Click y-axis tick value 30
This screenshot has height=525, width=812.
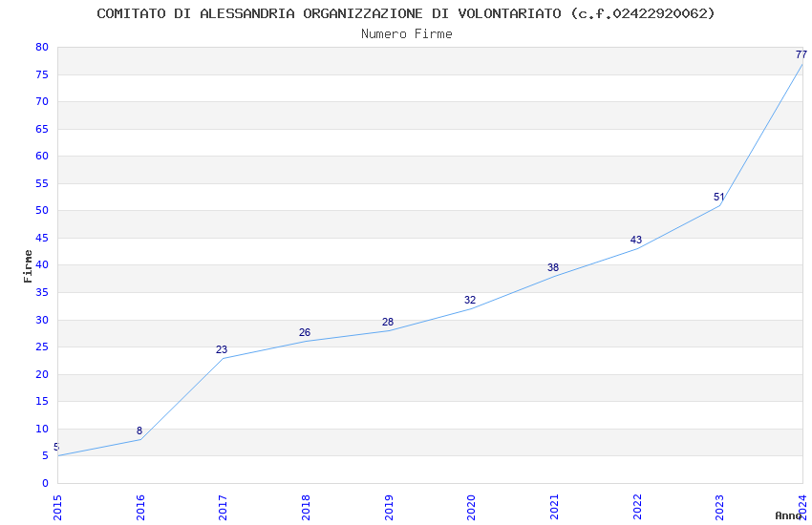42,320
